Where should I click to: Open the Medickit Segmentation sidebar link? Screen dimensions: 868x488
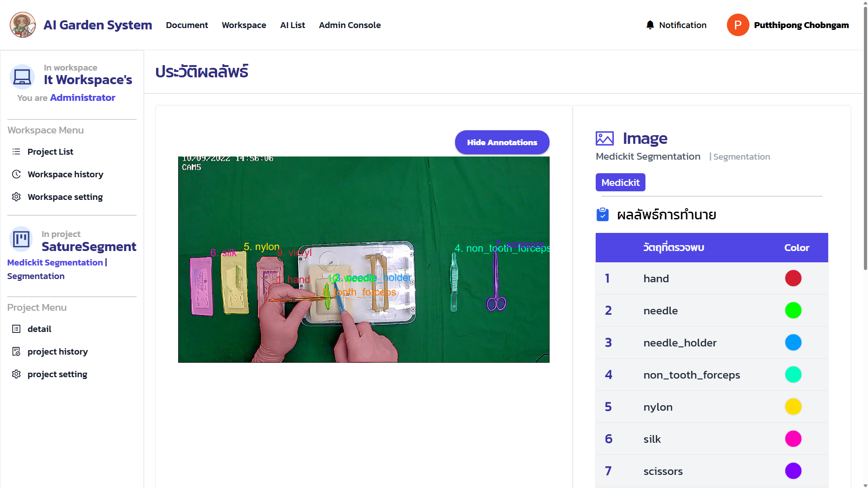[55, 262]
